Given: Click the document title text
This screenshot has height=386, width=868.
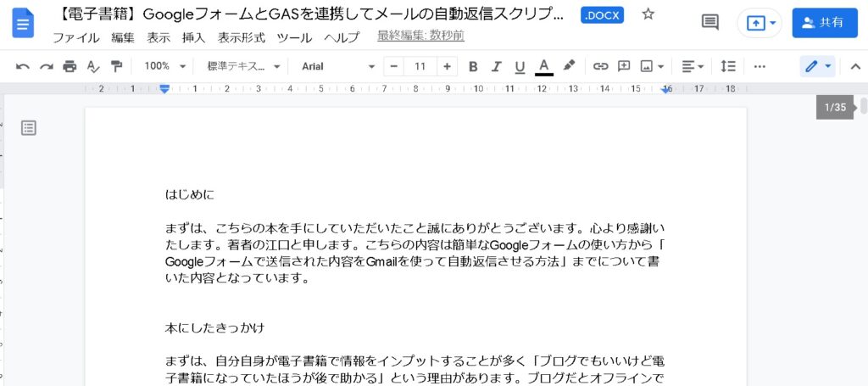Looking at the screenshot, I should [310, 15].
